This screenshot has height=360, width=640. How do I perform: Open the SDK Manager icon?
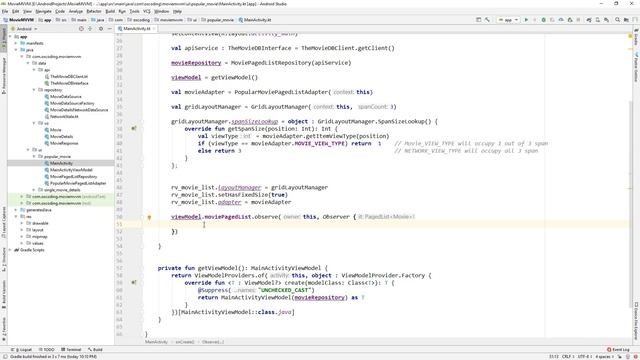click(x=607, y=20)
